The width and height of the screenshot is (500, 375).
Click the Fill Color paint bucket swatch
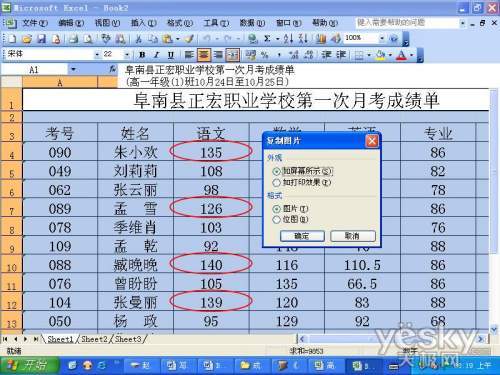click(380, 55)
